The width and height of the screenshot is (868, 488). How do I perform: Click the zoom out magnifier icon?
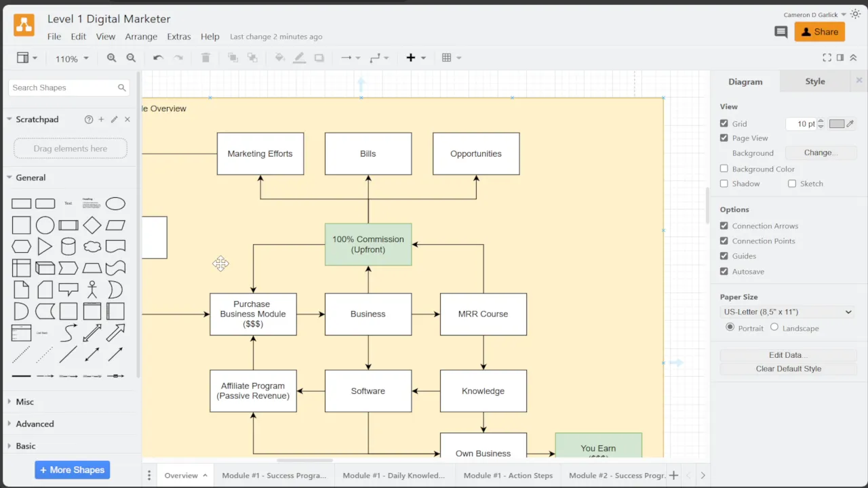click(x=131, y=58)
